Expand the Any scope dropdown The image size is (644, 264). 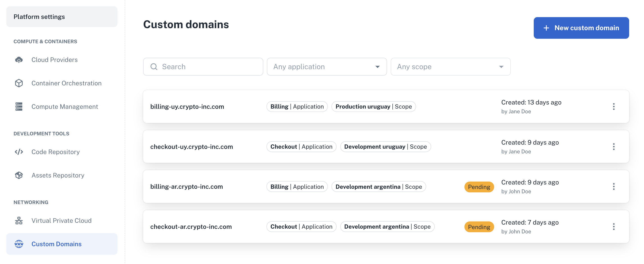point(450,66)
